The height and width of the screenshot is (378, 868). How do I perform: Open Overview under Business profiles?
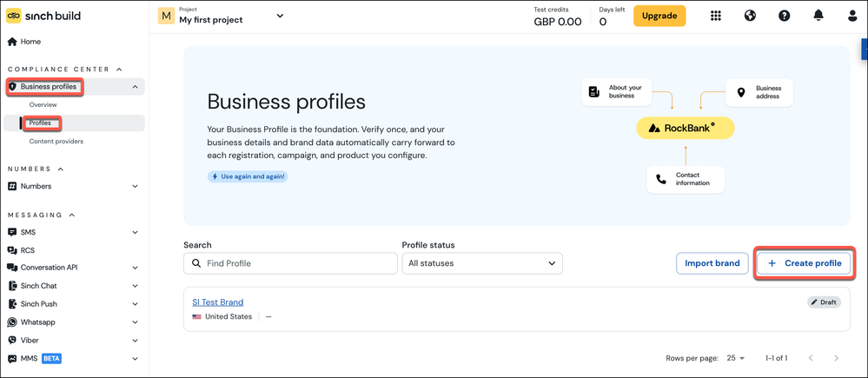(x=43, y=104)
